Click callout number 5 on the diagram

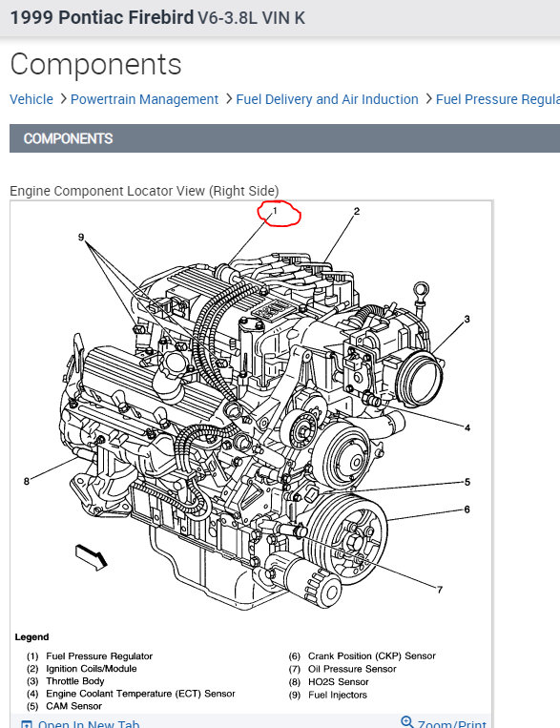coord(467,482)
